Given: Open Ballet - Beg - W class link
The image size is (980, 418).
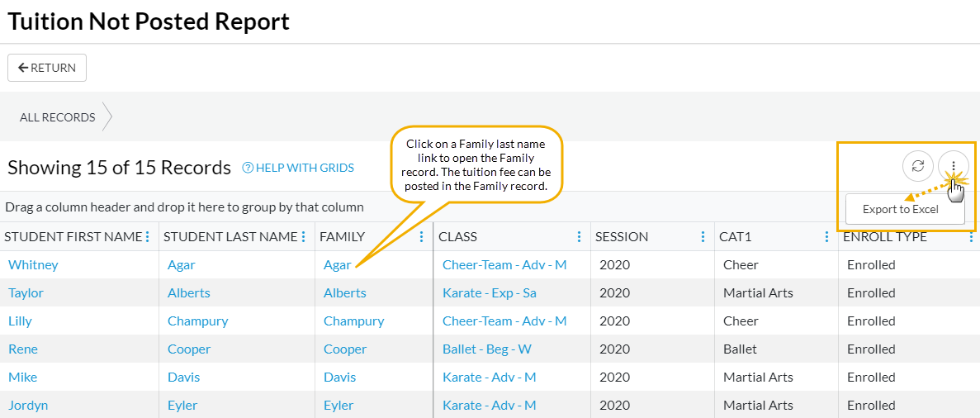Looking at the screenshot, I should (x=486, y=349).
